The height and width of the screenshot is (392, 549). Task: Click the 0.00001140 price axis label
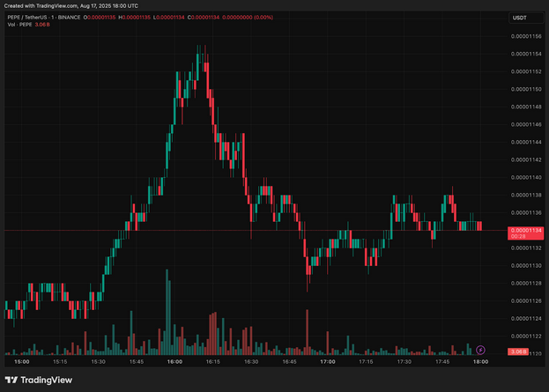tap(526, 177)
